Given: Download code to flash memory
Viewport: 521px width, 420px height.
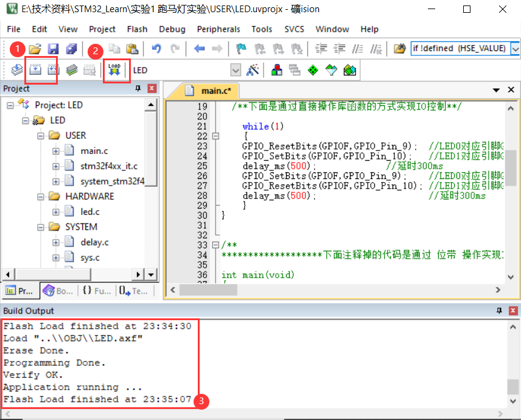Looking at the screenshot, I should (x=114, y=70).
